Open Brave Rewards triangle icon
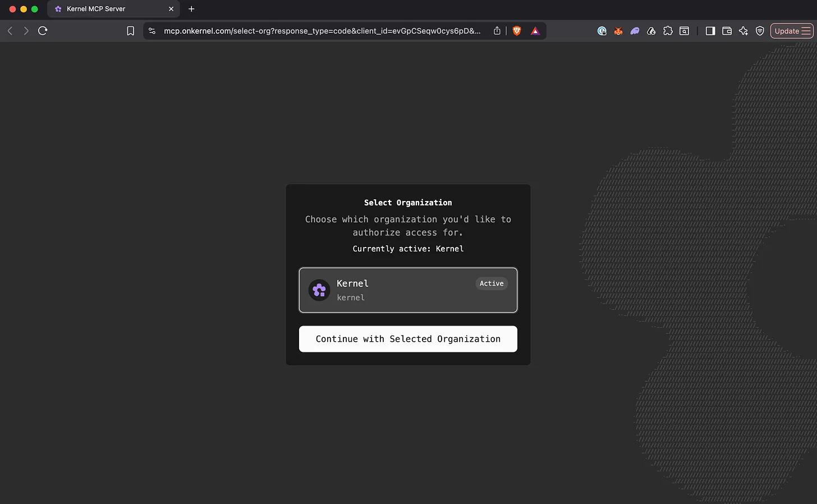Image resolution: width=817 pixels, height=504 pixels. click(x=535, y=31)
